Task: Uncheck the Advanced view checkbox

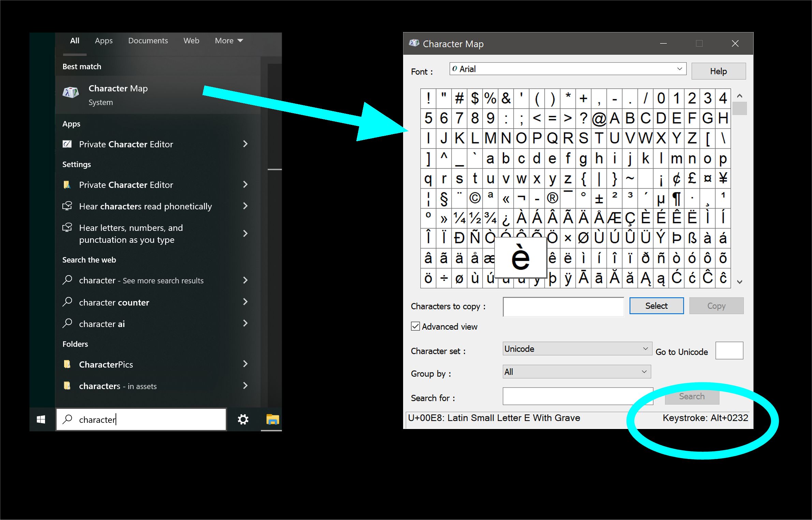Action: click(415, 326)
